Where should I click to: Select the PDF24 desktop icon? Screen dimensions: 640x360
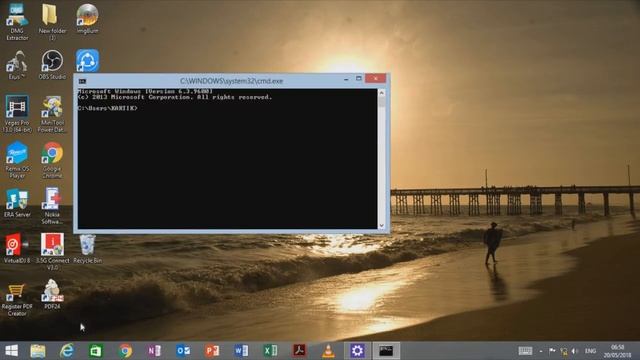(x=52, y=294)
